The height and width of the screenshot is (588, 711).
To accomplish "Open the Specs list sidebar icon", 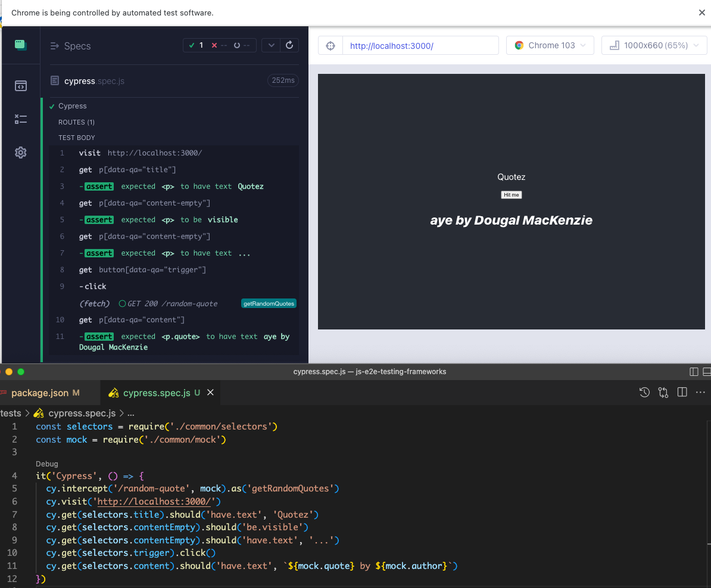I will pos(21,86).
